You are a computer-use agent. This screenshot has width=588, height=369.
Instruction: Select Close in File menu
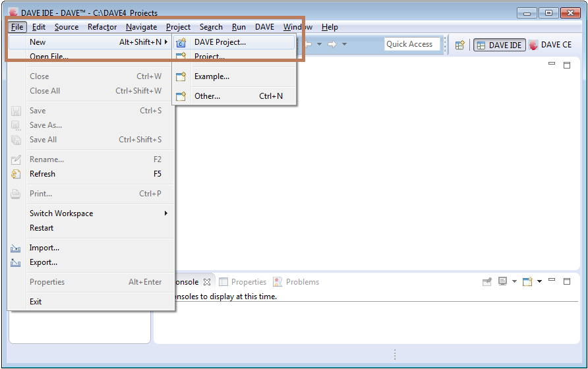[x=91, y=76]
